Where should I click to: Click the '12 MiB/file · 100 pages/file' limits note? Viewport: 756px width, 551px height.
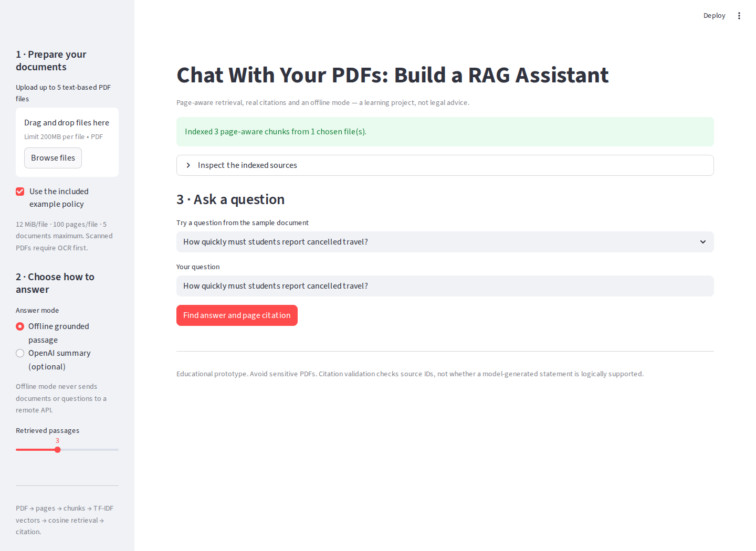(64, 236)
